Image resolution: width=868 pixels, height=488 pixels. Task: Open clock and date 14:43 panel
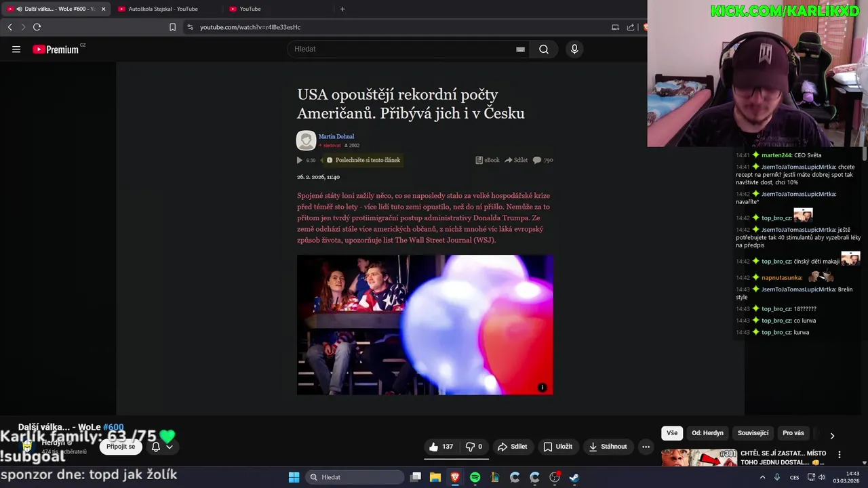(x=846, y=477)
